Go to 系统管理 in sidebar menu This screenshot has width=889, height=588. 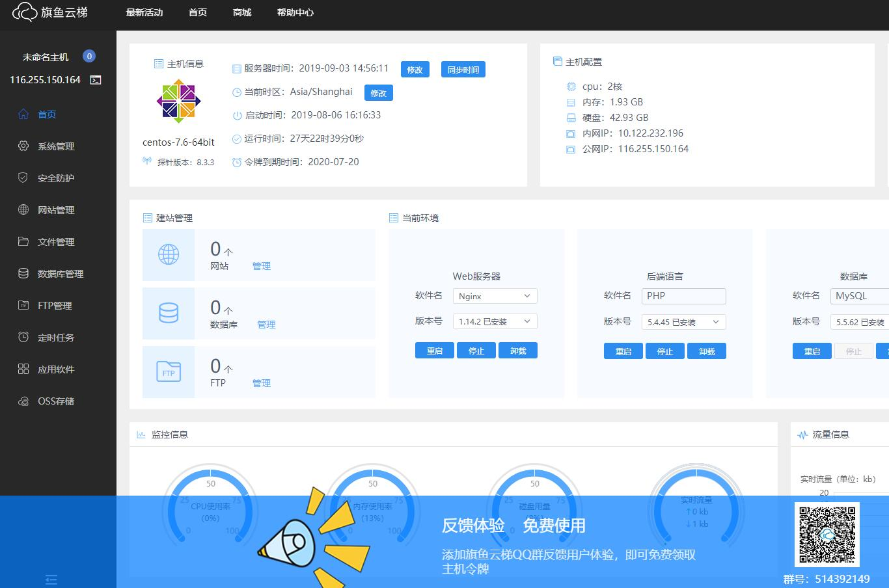point(56,146)
